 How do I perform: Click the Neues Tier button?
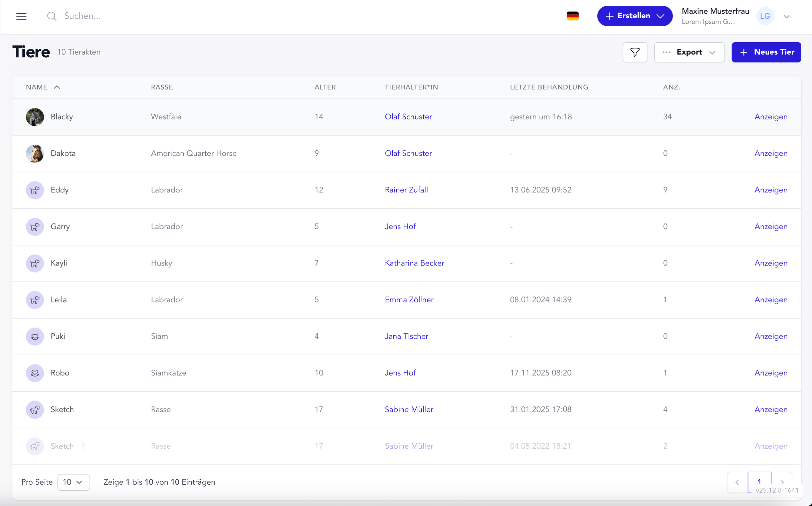point(766,52)
